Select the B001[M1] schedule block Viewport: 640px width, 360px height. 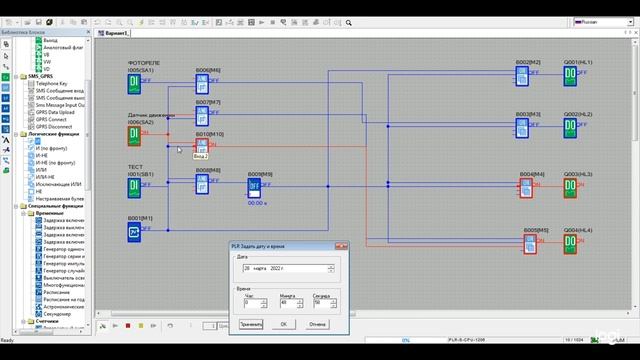coord(134,232)
